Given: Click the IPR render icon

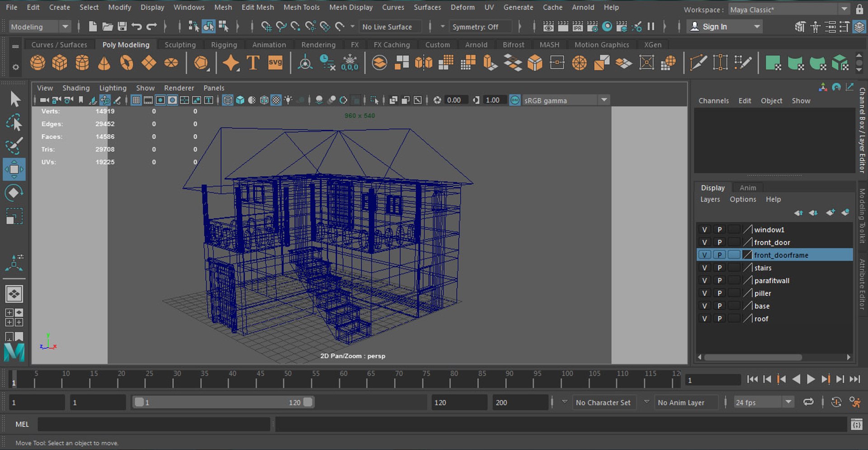Looking at the screenshot, I should 577,27.
